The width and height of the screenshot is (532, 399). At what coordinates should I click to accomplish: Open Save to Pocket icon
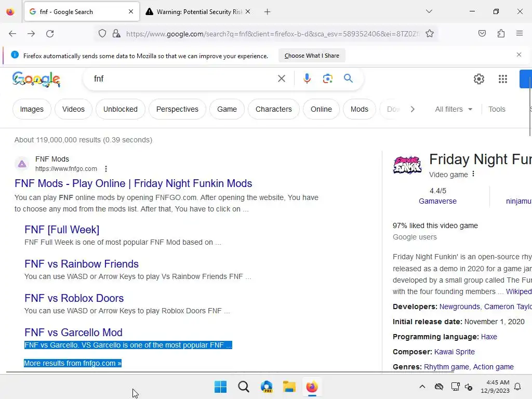click(482, 33)
